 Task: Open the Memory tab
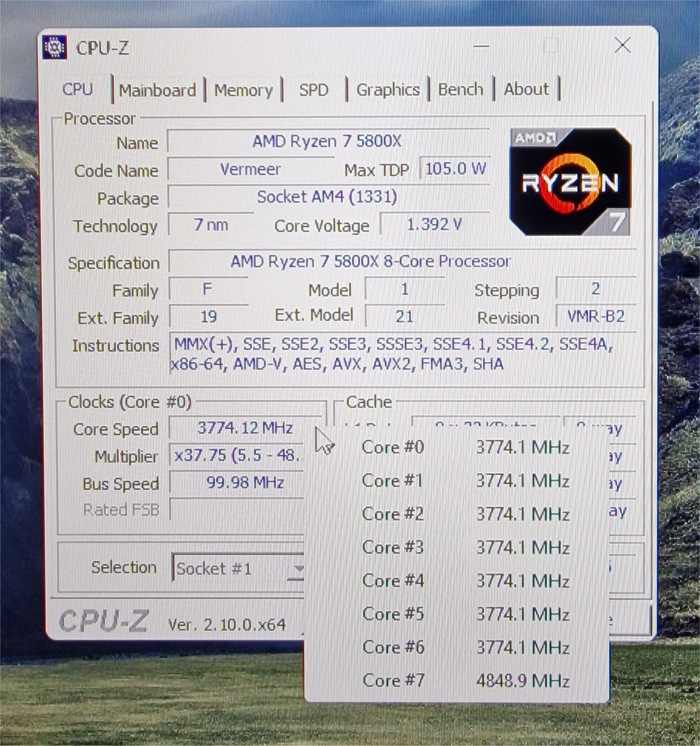pos(243,90)
